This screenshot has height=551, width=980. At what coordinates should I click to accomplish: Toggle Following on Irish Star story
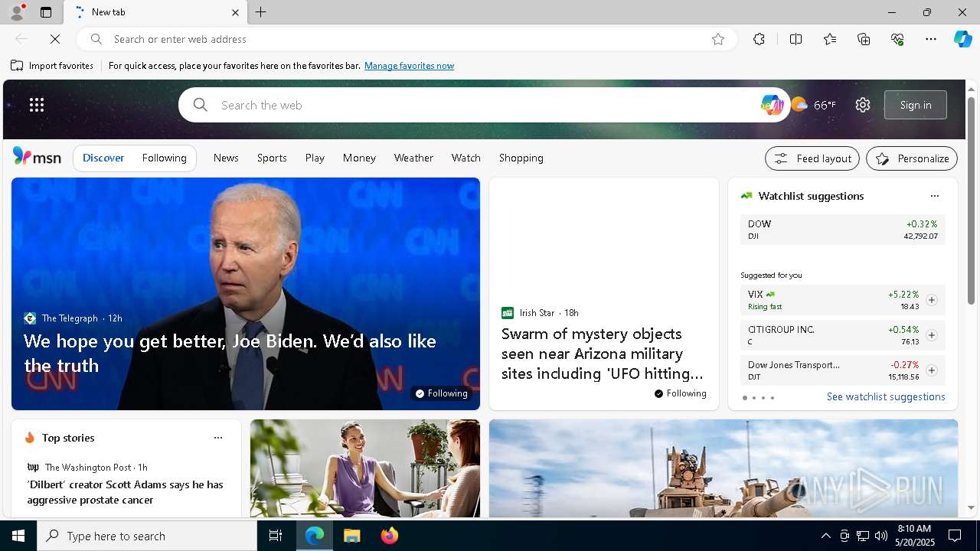pos(681,393)
